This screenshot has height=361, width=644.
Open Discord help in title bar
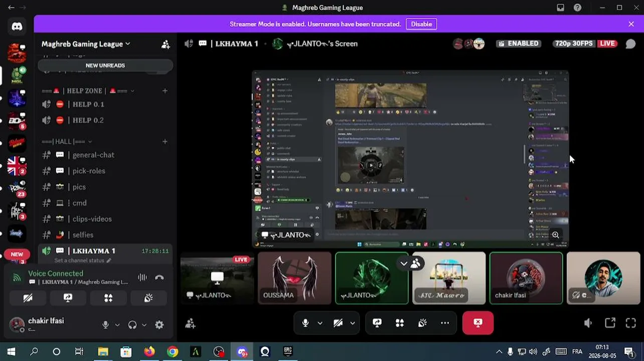pyautogui.click(x=578, y=8)
